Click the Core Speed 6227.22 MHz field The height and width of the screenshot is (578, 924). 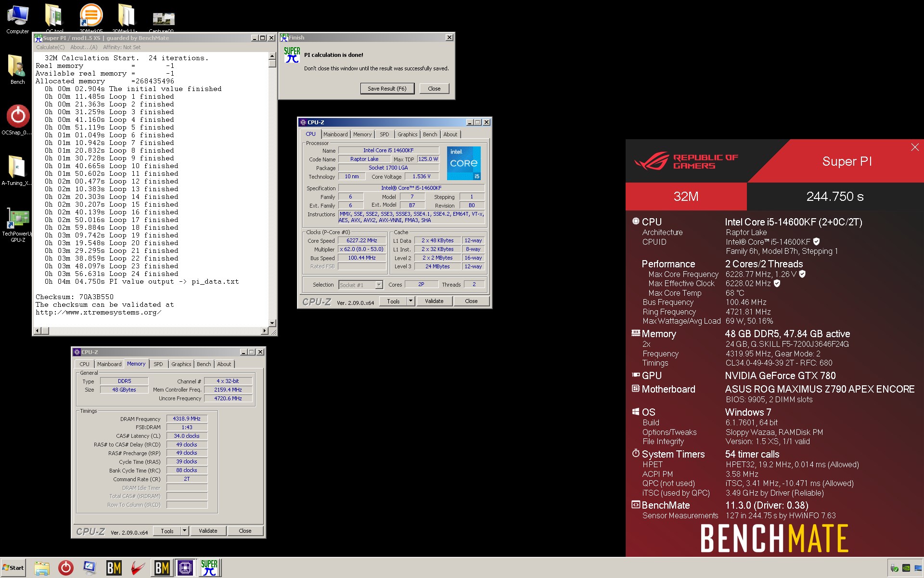[x=362, y=240]
